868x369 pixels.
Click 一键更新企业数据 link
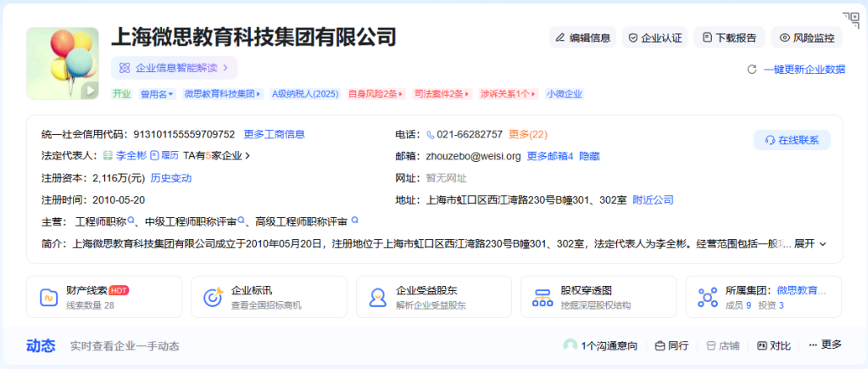click(x=804, y=70)
